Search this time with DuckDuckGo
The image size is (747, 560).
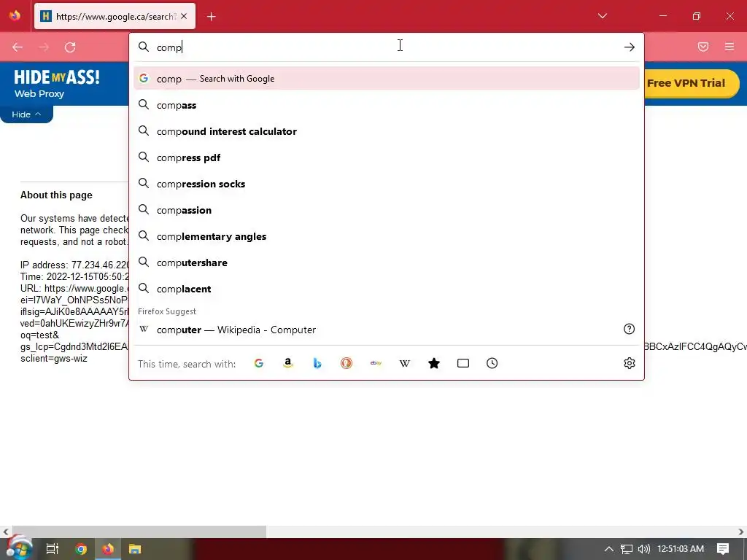pos(347,363)
